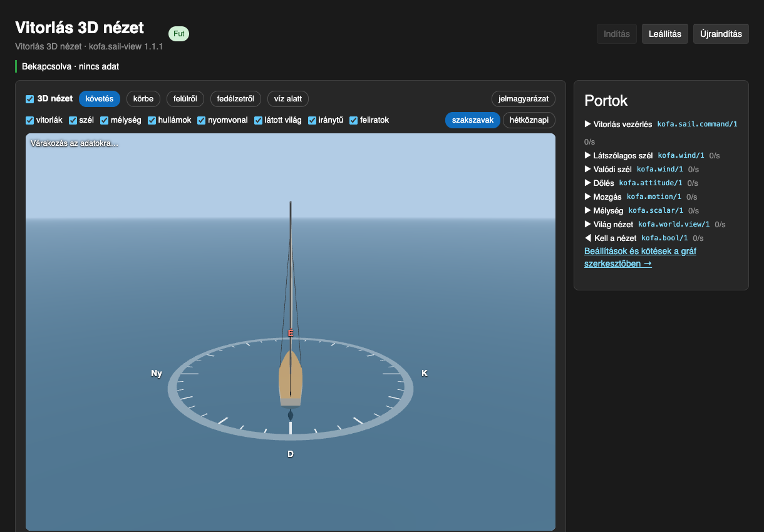764x532 pixels.
Task: Click the Fut status badge
Action: [179, 34]
